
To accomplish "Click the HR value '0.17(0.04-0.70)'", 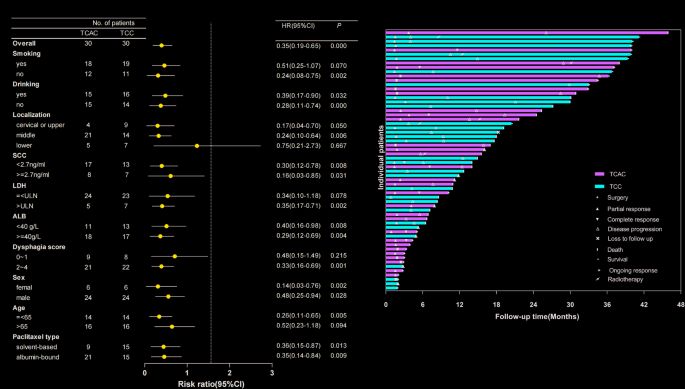I will coord(298,126).
